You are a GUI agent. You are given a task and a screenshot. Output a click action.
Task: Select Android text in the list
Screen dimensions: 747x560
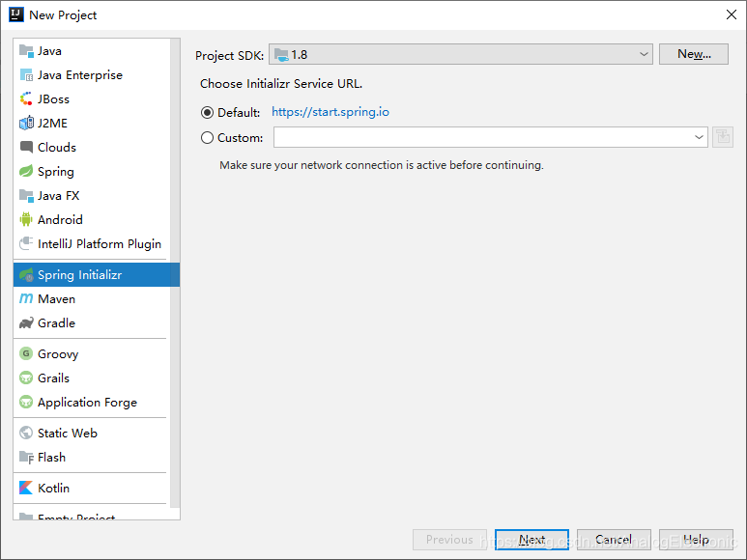[x=60, y=220]
